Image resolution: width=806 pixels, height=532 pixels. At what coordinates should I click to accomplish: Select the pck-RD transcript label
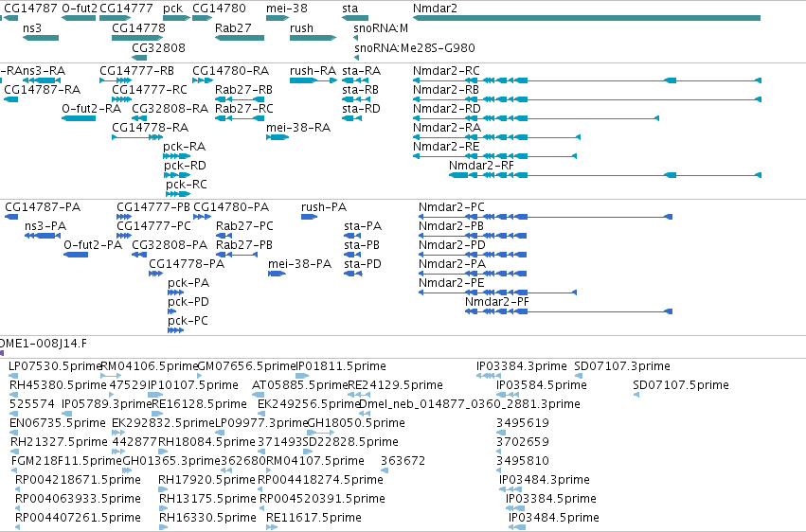click(x=185, y=166)
